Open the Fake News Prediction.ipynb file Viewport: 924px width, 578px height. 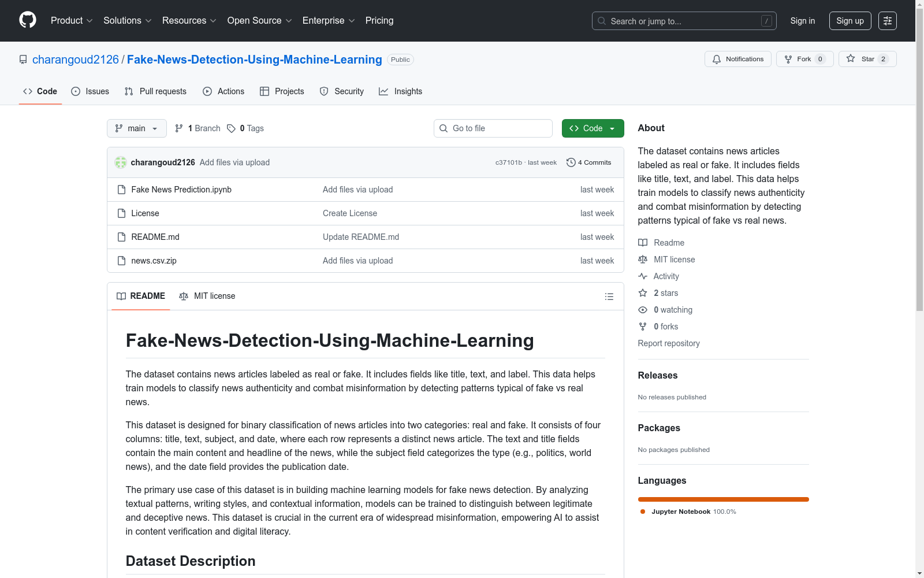pos(181,190)
